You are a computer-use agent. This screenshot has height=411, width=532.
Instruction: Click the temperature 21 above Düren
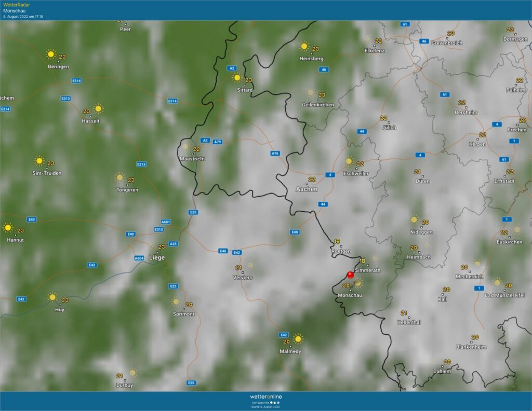pos(418,172)
